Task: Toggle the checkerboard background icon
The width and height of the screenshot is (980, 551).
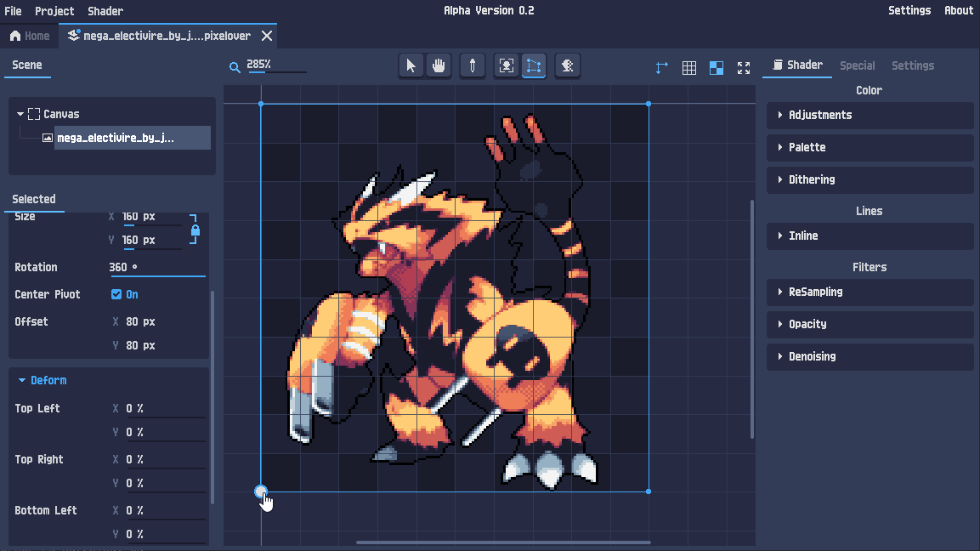Action: (717, 67)
